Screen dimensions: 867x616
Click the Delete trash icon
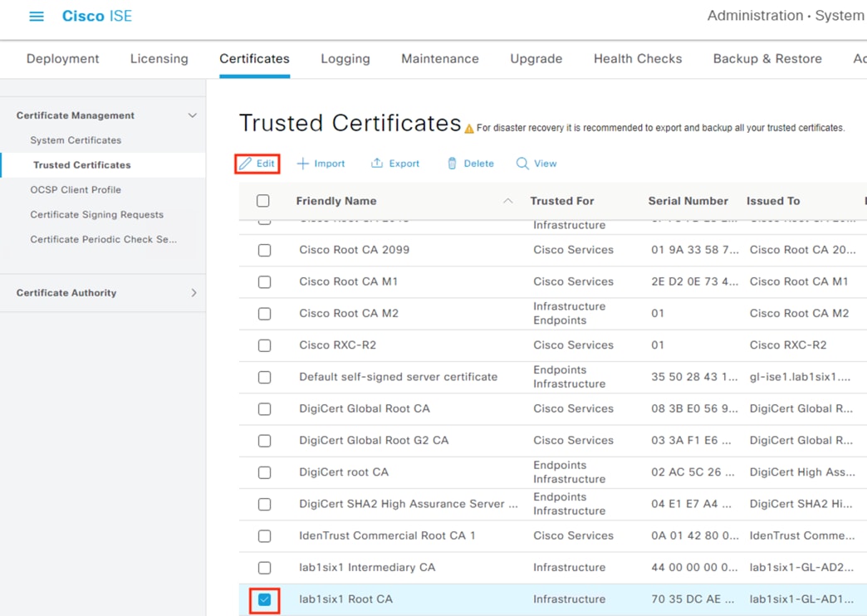[x=452, y=163]
